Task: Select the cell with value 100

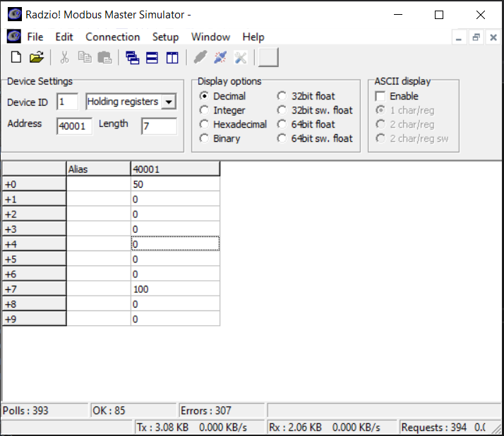Action: tap(175, 289)
